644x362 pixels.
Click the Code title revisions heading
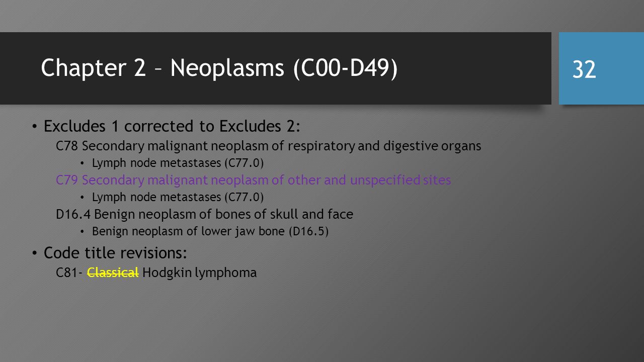116,252
